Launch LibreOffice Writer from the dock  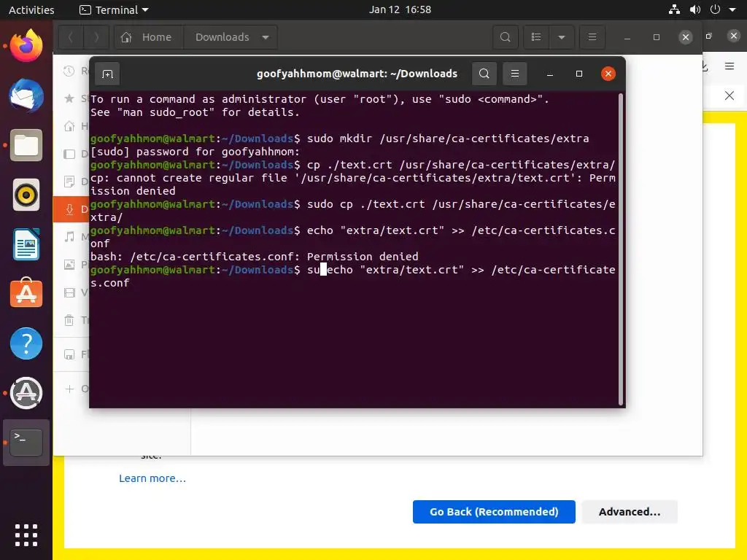pyautogui.click(x=26, y=244)
